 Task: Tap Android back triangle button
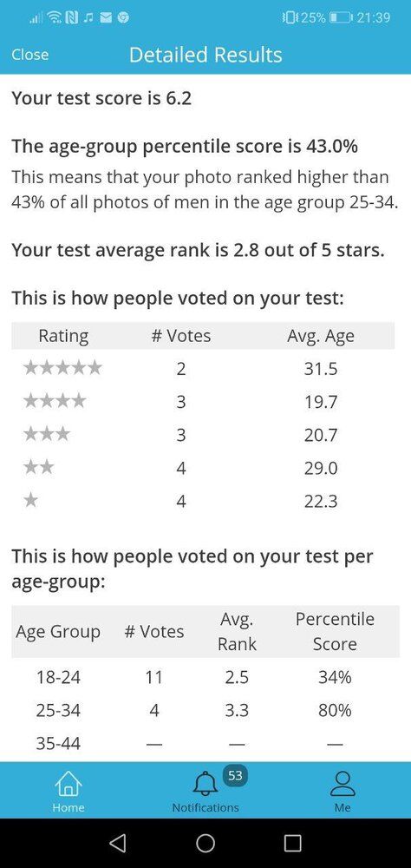click(117, 843)
